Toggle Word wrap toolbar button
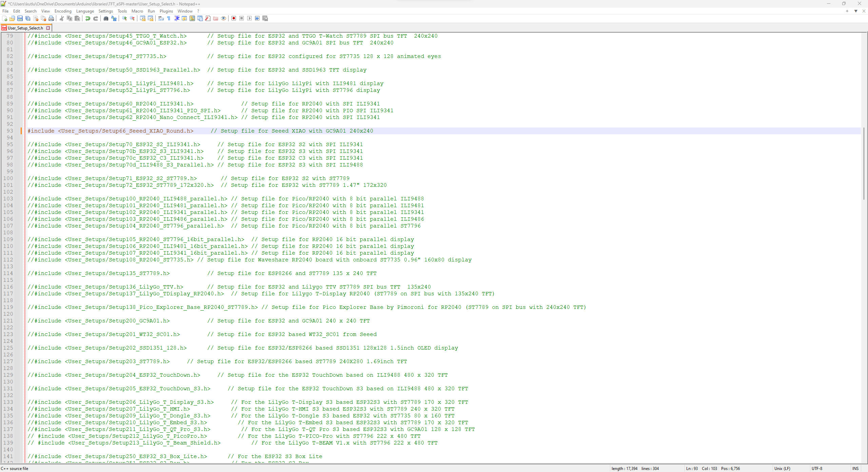 (161, 18)
